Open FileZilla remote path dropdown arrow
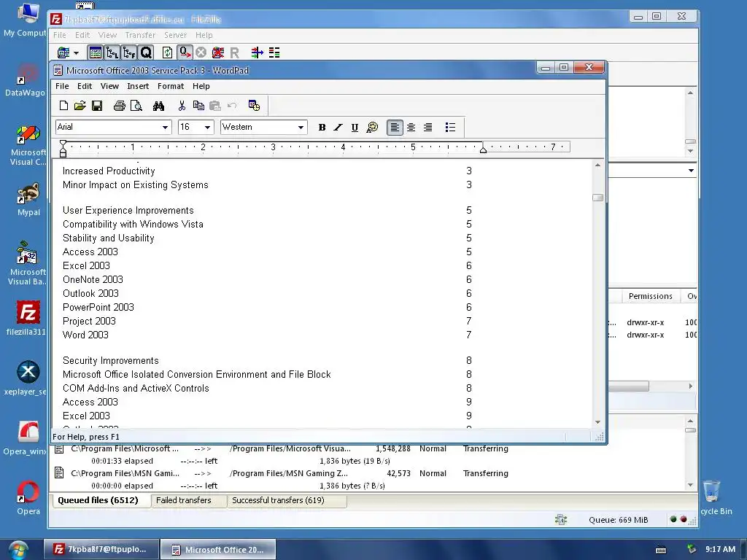The height and width of the screenshot is (560, 747). pyautogui.click(x=691, y=171)
